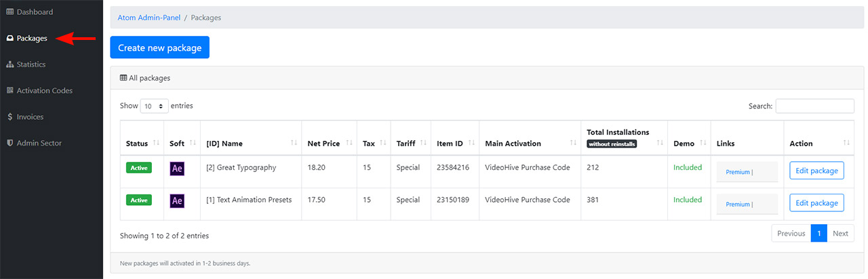Edit the Great Typography package
This screenshot has height=279, width=868.
coord(816,170)
